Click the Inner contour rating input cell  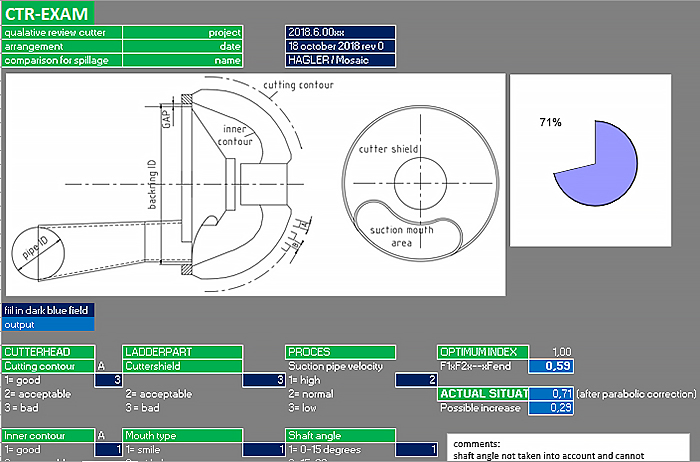pos(109,451)
